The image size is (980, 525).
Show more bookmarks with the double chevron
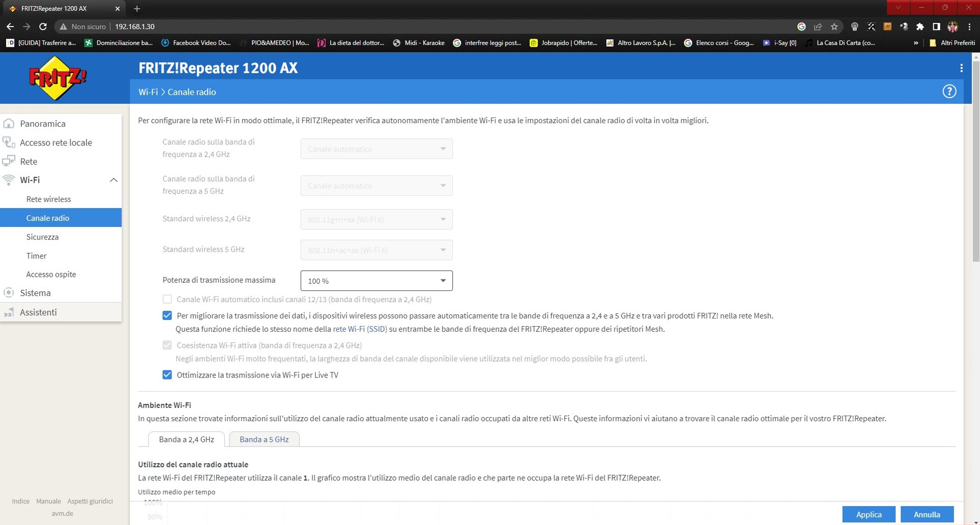[x=916, y=43]
